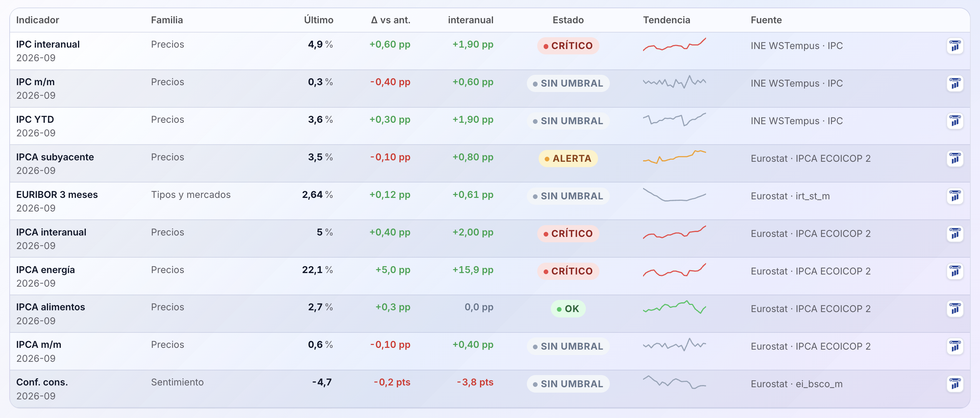The height and width of the screenshot is (418, 980).
Task: Click SIN UMBRAL badge in EURIBOR row
Action: click(568, 196)
